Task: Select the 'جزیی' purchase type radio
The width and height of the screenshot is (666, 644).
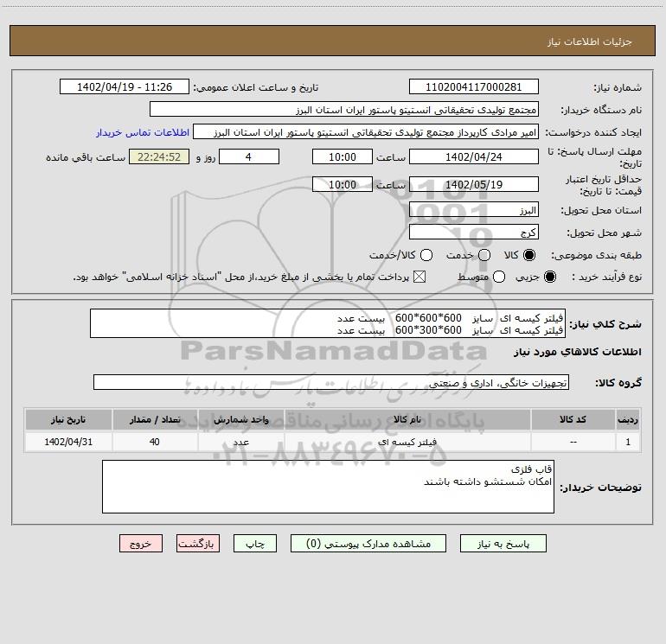Action: [549, 277]
